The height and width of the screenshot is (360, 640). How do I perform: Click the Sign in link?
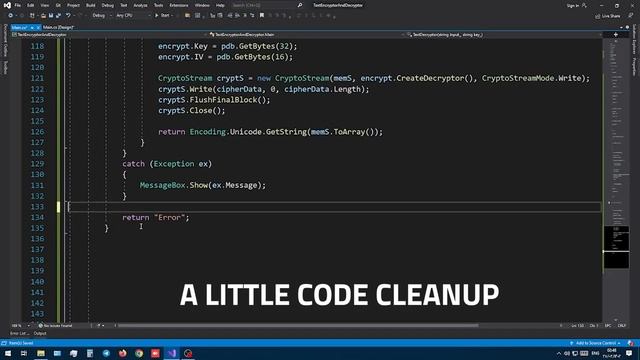(x=573, y=6)
